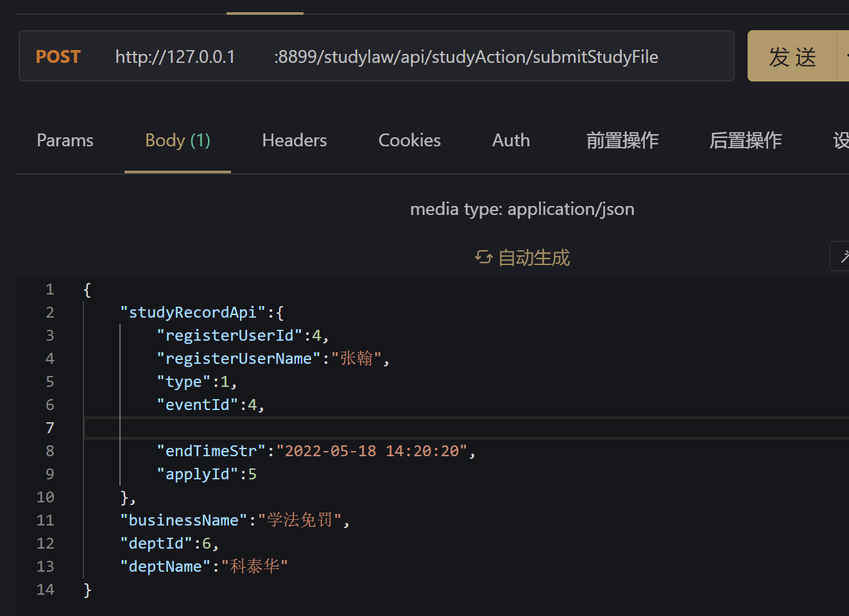This screenshot has width=849, height=616.
Task: Click the request URL input field
Action: pos(377,56)
